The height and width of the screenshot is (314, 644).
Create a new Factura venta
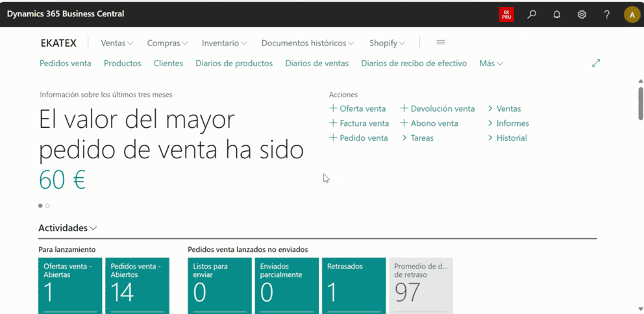[x=359, y=123]
